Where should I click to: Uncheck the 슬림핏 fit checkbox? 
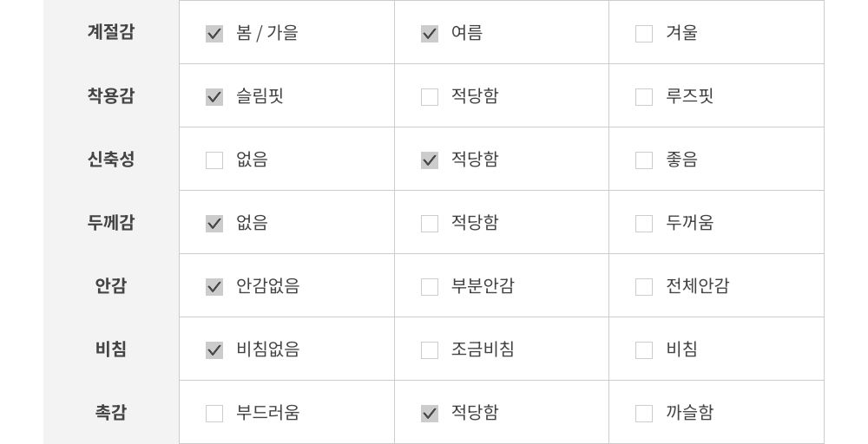[214, 97]
